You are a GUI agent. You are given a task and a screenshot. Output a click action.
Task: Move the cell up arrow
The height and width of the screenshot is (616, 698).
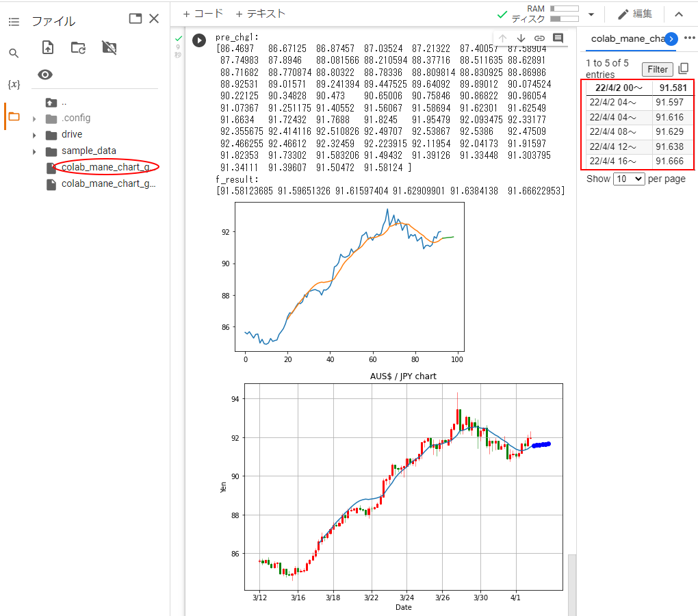tap(502, 38)
